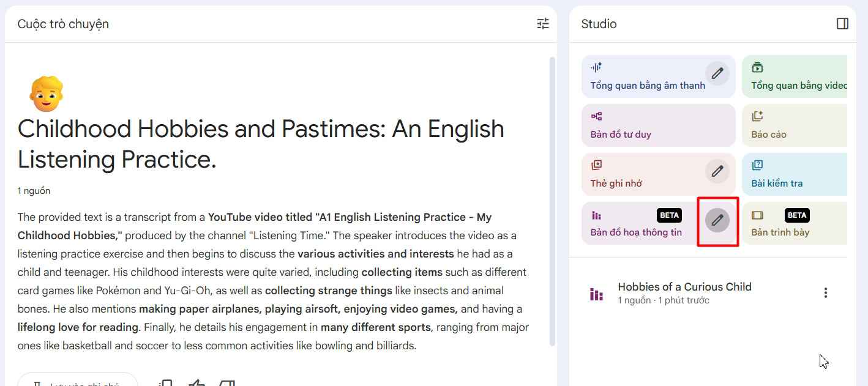Click the notebook emoji avatar
The width and height of the screenshot is (868, 386).
[x=46, y=94]
